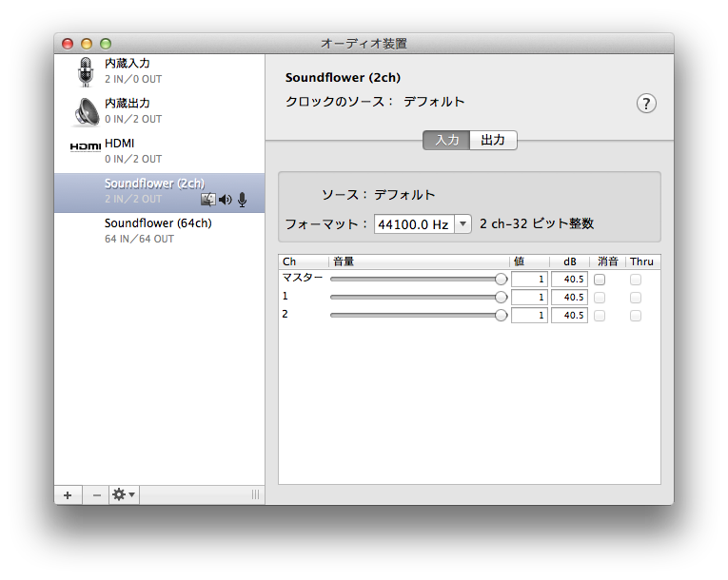Select the 内蔵入力 device
Viewport: 728px width, 580px height.
[x=159, y=71]
